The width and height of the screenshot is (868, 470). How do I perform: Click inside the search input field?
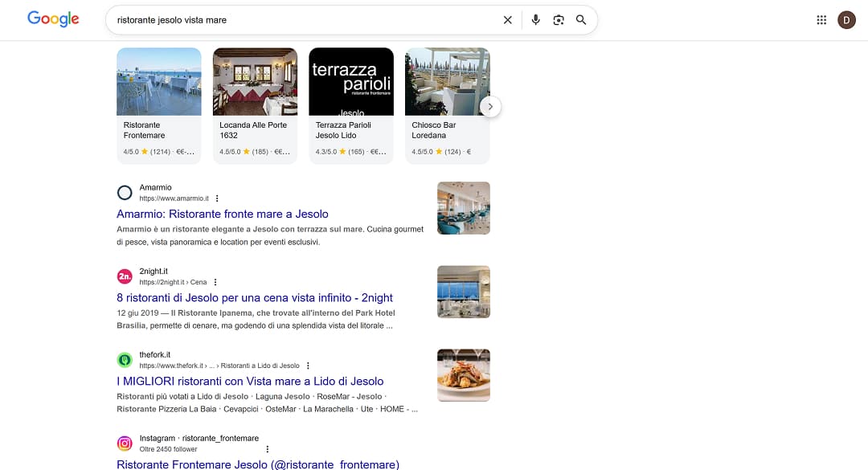pyautogui.click(x=321, y=19)
